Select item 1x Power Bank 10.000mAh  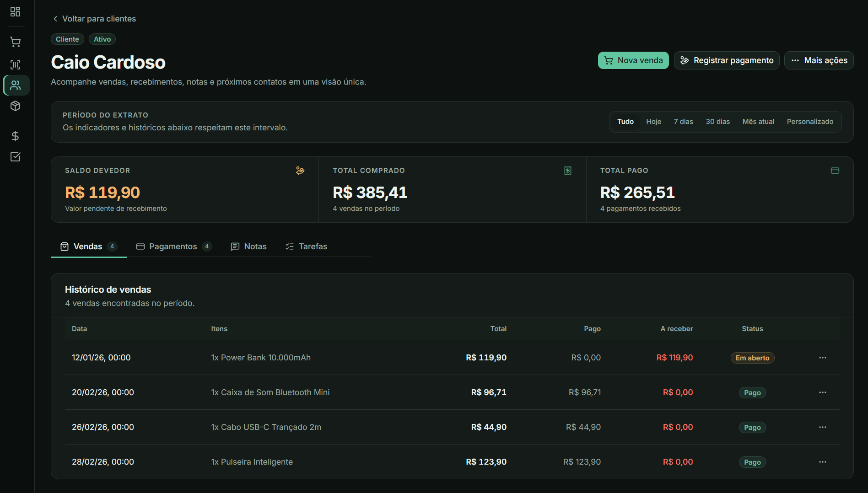point(261,358)
